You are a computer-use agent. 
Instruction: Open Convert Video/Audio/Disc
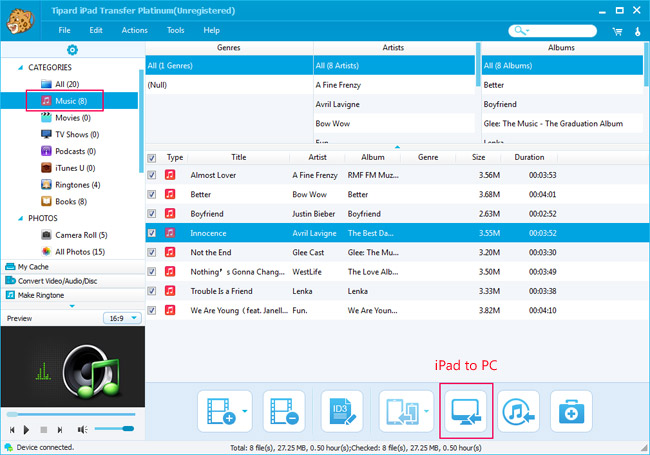pyautogui.click(x=73, y=281)
